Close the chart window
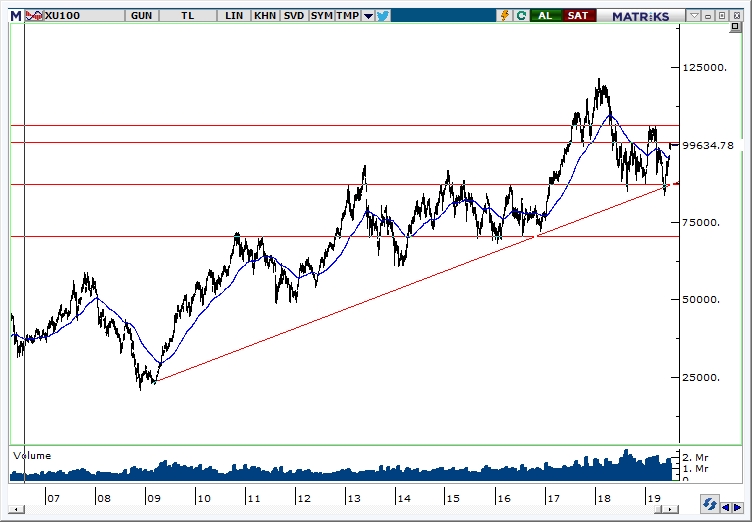 tap(736, 16)
